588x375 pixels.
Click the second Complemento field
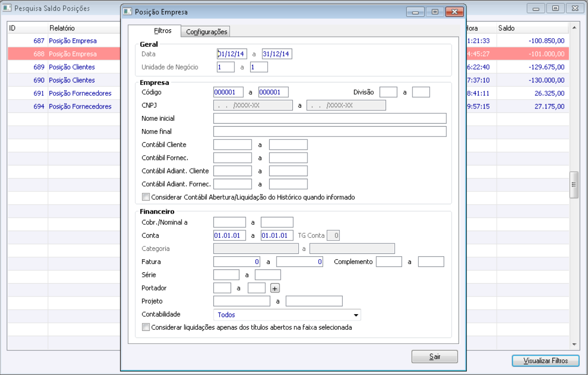[431, 262]
